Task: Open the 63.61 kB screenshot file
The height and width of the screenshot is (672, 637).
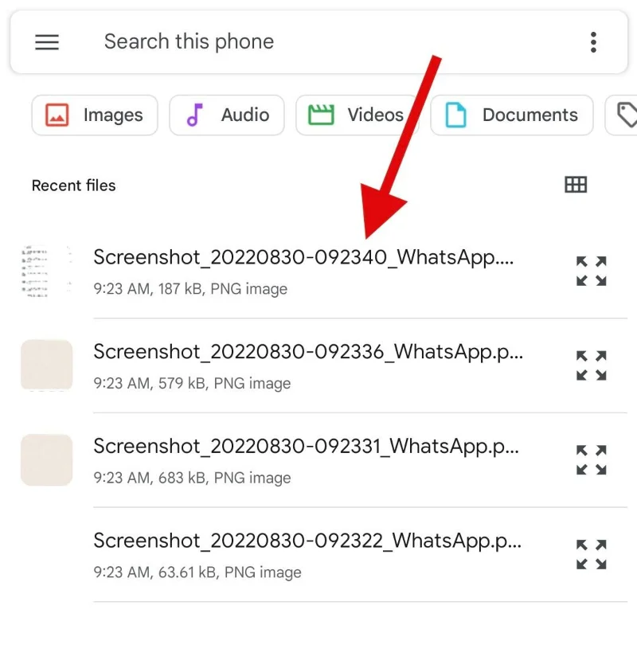Action: click(307, 541)
